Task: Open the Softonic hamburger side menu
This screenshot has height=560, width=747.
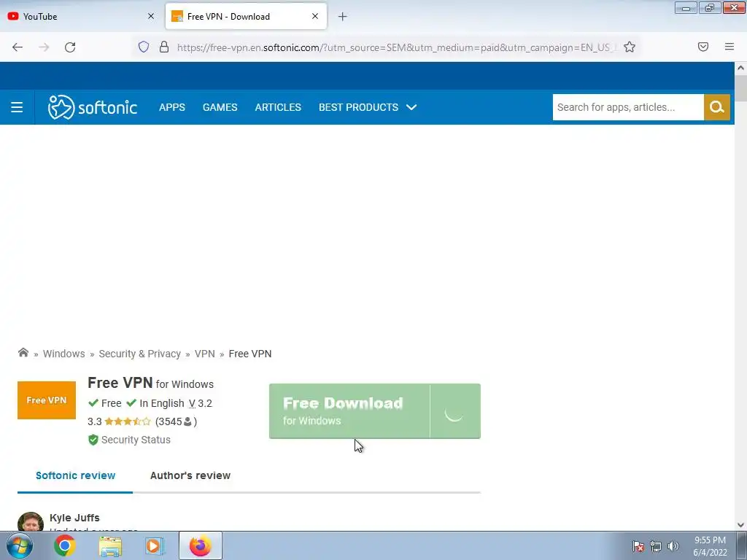Action: (17, 107)
